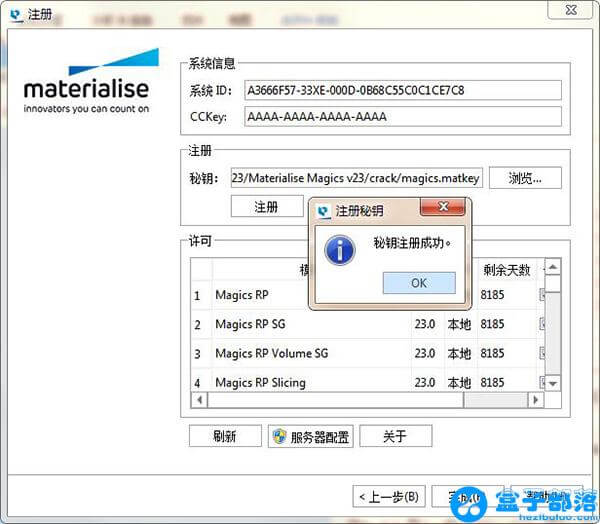Close the 注册 registration window
The width and height of the screenshot is (600, 524).
click(x=571, y=10)
